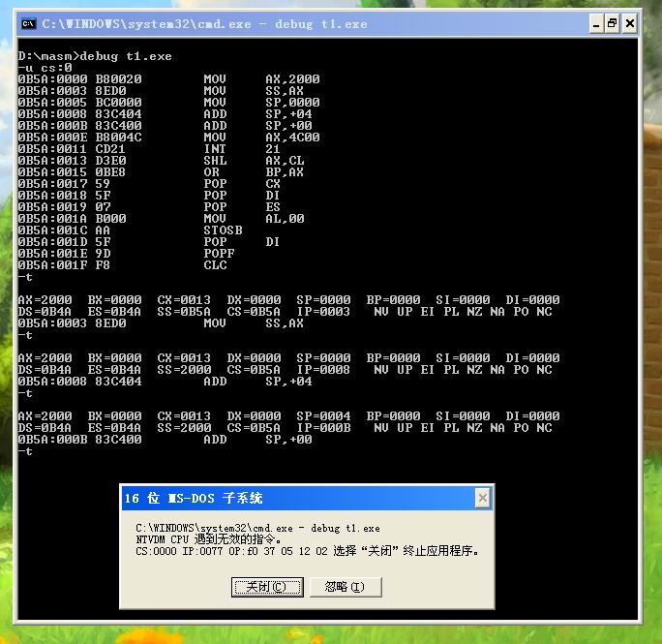Viewport: 662px width, 644px height.
Task: Click the cmd.exe system menu icon
Action: pyautogui.click(x=29, y=23)
